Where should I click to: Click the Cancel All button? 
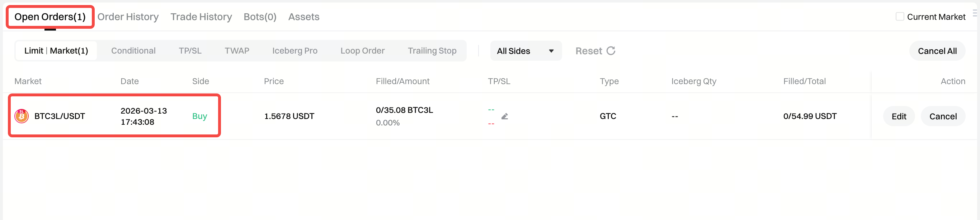tap(937, 51)
